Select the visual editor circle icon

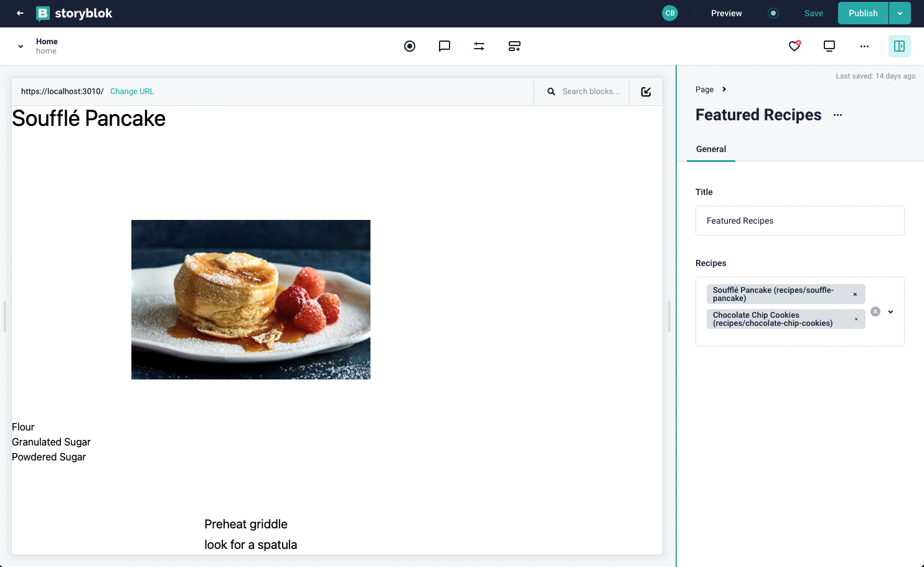coord(410,46)
